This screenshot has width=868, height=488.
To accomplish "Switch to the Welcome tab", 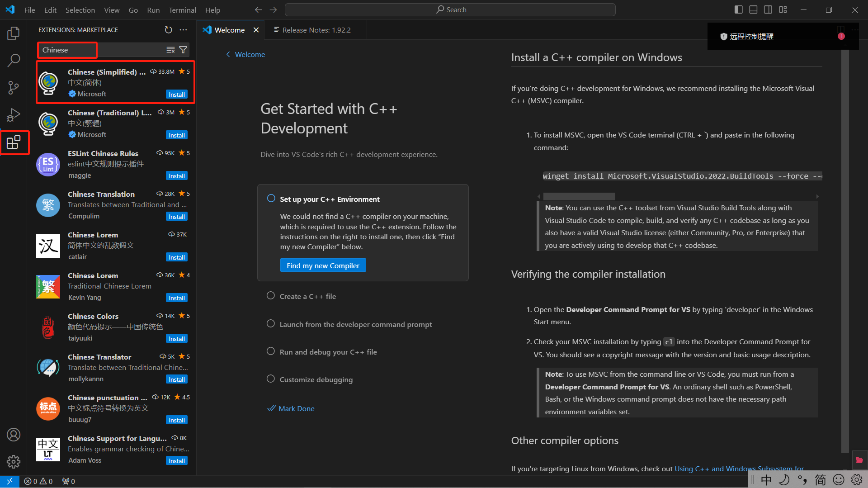I will (230, 30).
